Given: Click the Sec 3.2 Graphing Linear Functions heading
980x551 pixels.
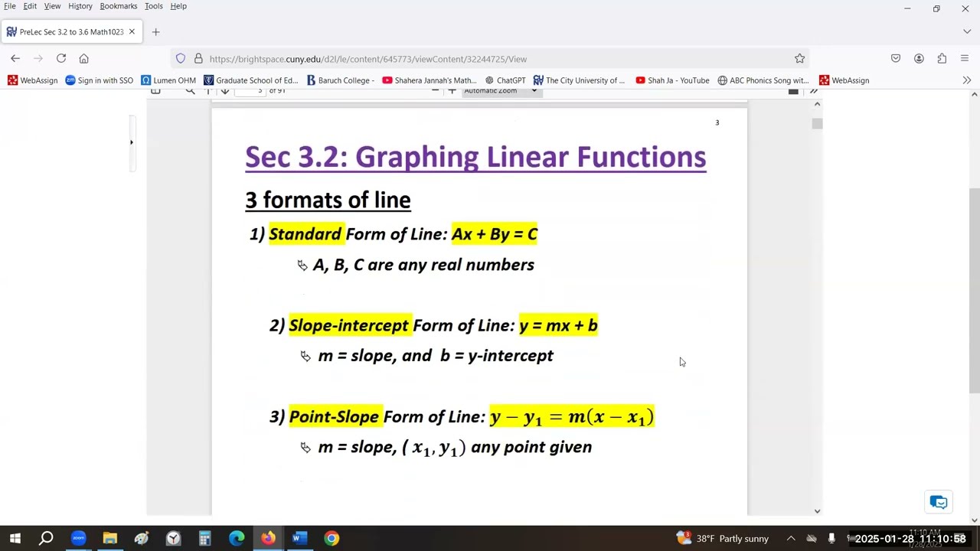Looking at the screenshot, I should (475, 157).
